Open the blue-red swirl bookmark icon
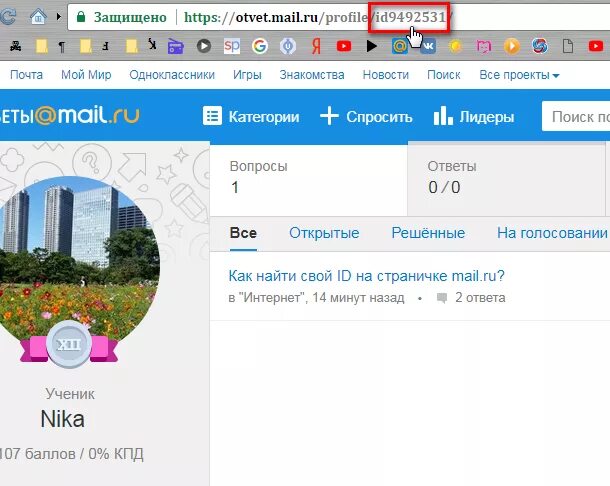Screen dimensions: 610x486 (540, 46)
